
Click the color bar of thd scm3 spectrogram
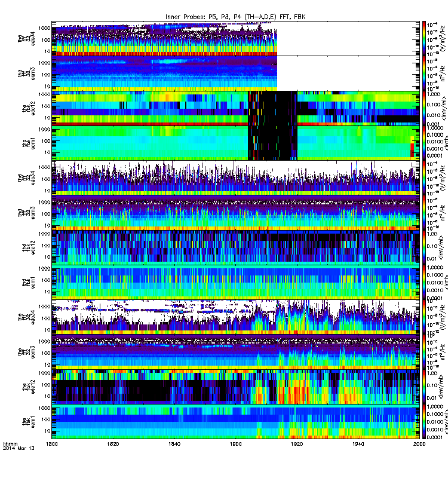[x=424, y=213]
